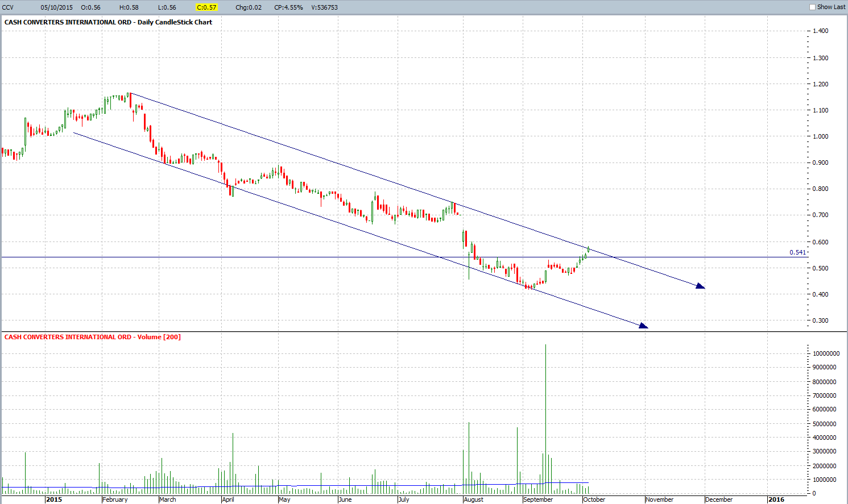Viewport: 848px width, 504px height.
Task: Select the highlighted close value C:0.57
Action: point(206,7)
